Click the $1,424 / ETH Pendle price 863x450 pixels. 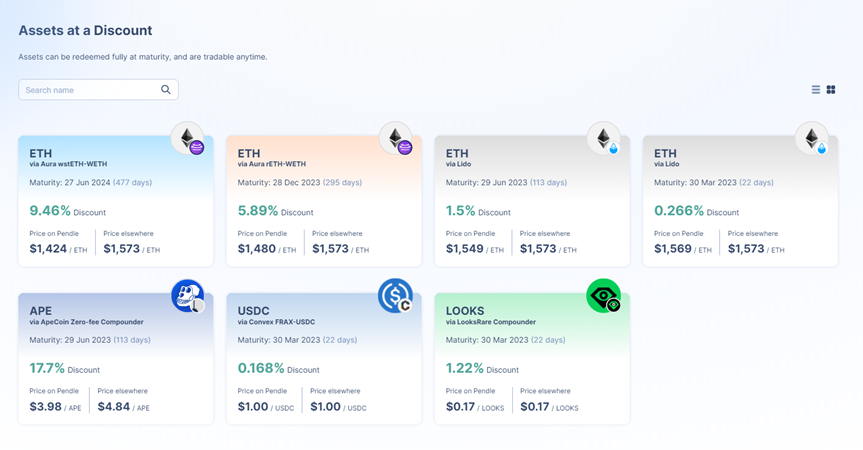[x=58, y=249]
